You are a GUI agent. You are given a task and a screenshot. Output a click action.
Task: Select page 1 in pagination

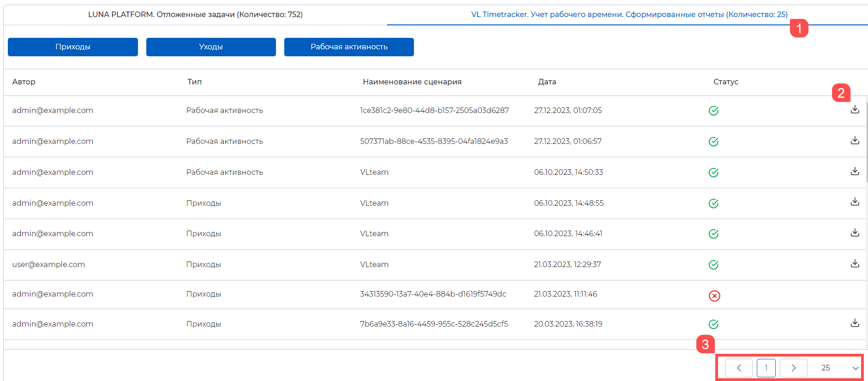tap(766, 368)
